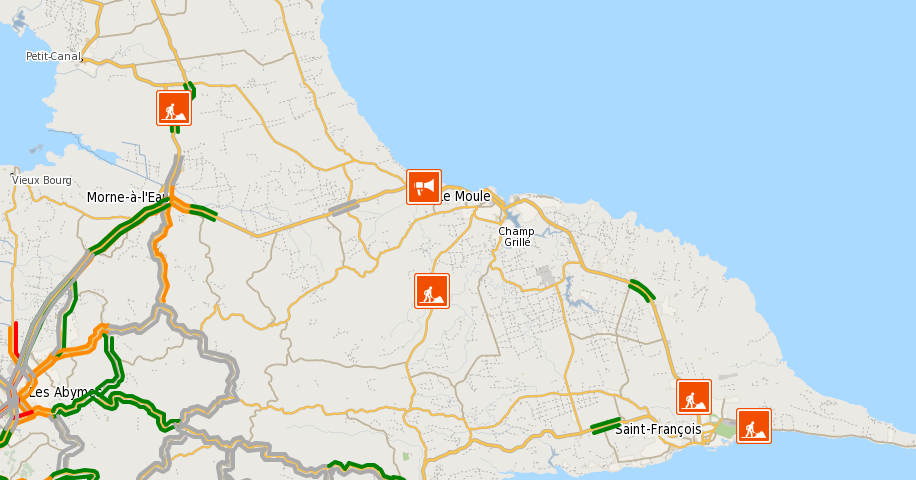
Task: Click the Saint-François town label
Action: (658, 429)
